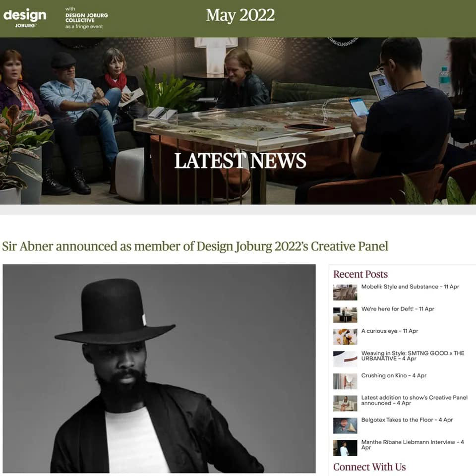
Task: Open the Belgotex post thumbnail
Action: click(345, 425)
